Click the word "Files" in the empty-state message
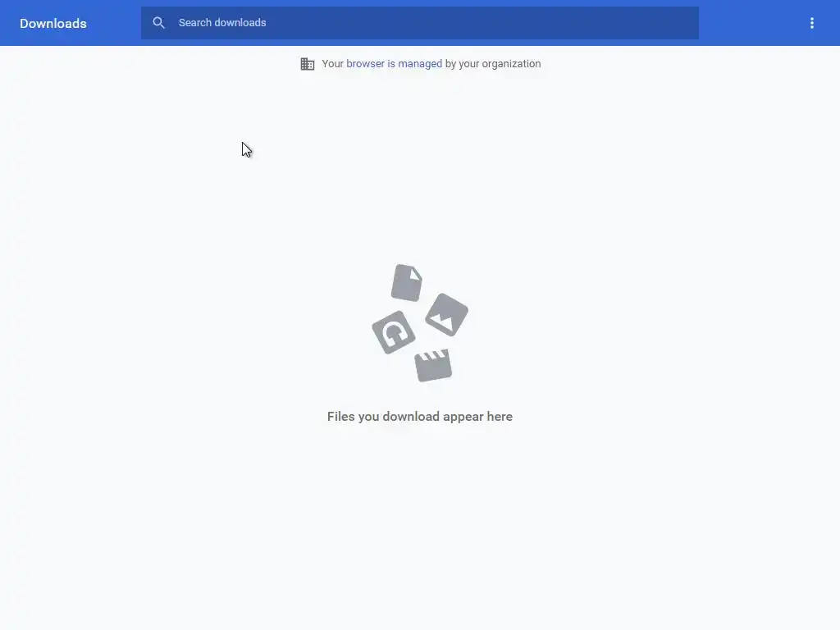 click(340, 416)
